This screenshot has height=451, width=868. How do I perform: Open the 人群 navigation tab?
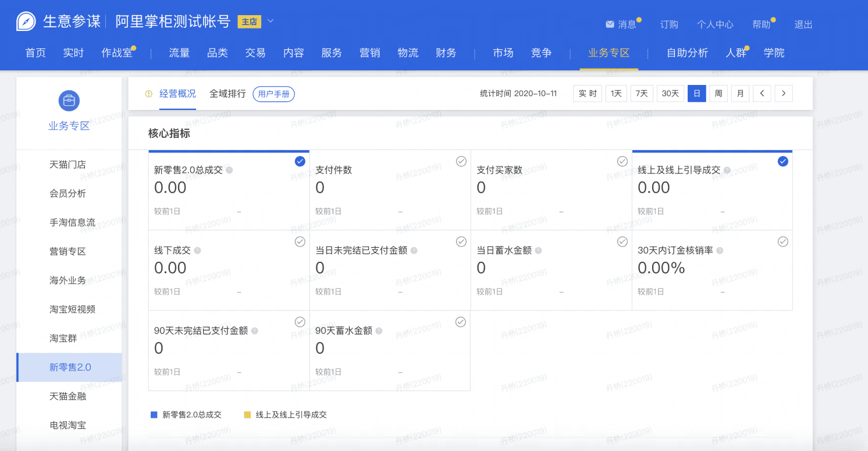tap(736, 53)
